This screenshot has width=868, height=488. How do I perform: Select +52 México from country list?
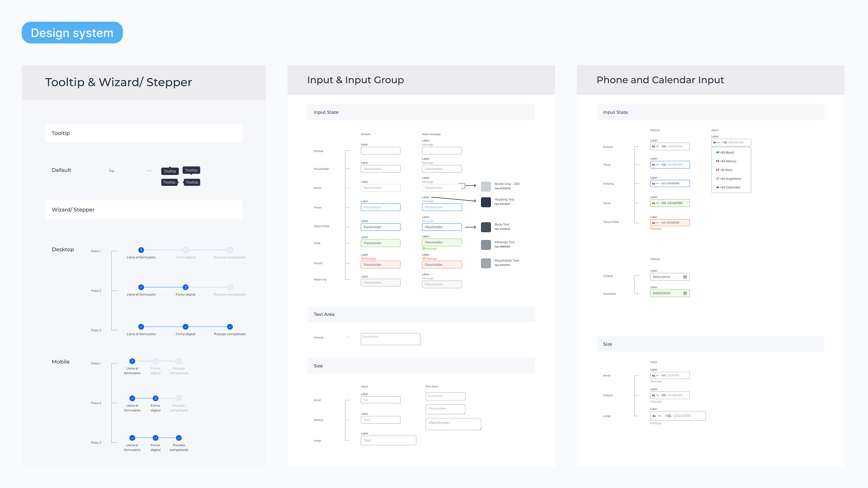[x=728, y=161]
